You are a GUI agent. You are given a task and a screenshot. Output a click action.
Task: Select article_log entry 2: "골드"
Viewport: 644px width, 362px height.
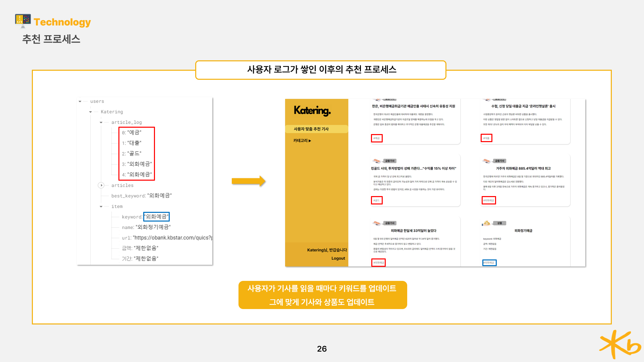pos(132,154)
